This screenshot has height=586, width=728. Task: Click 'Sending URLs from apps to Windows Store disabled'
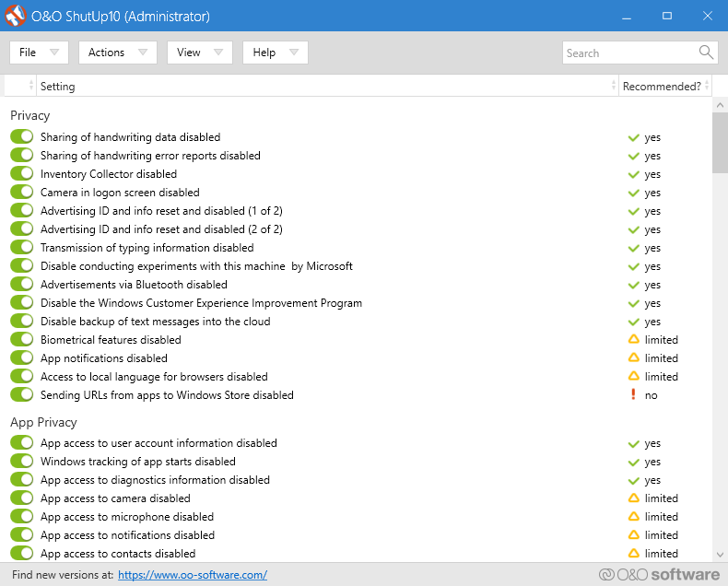pyautogui.click(x=167, y=395)
